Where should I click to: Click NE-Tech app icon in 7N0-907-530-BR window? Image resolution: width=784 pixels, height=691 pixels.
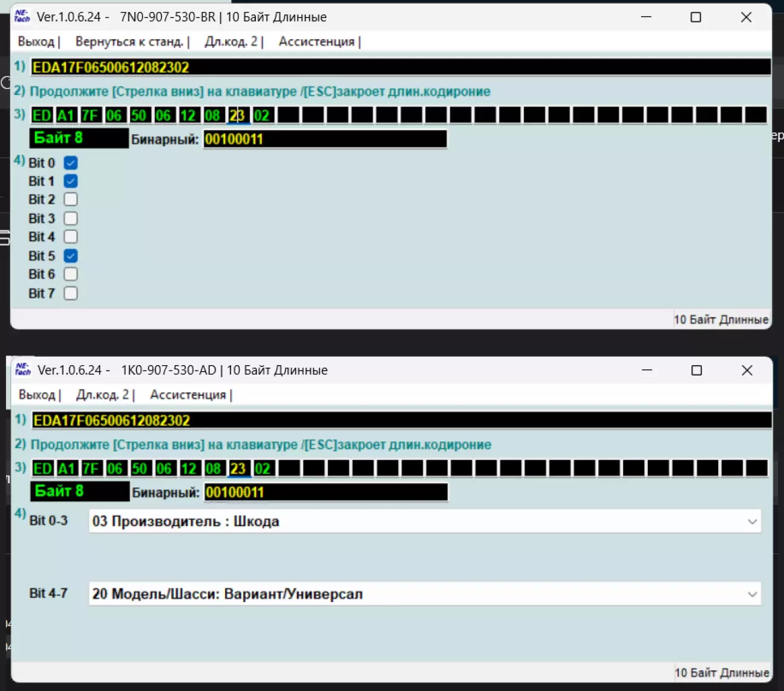(x=22, y=16)
